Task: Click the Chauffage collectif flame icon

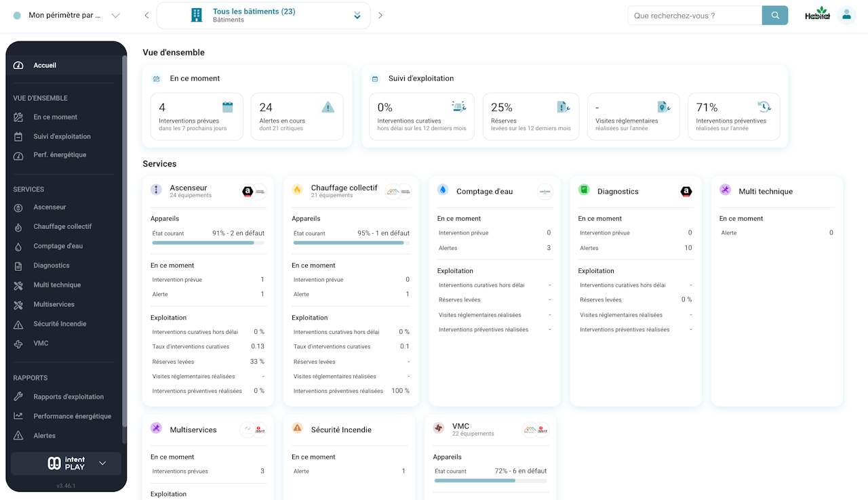Action: point(297,190)
